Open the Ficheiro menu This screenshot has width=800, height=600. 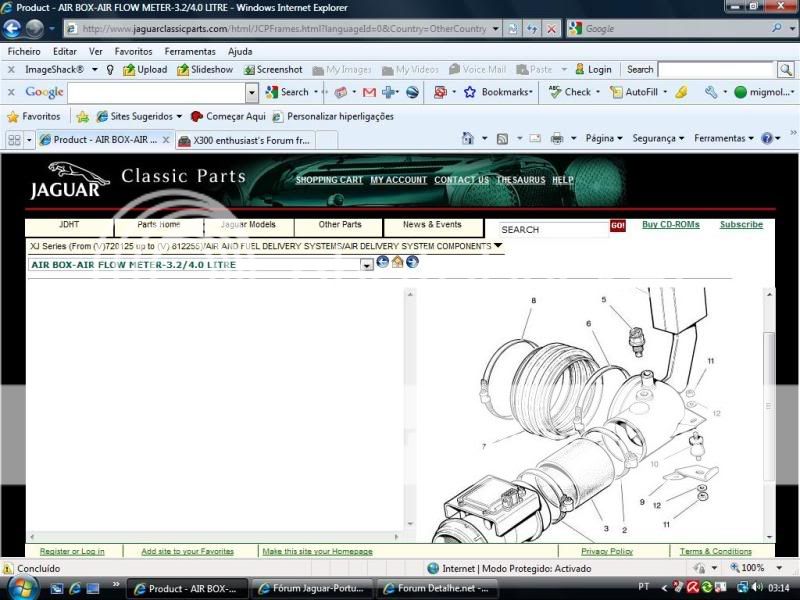[22, 51]
